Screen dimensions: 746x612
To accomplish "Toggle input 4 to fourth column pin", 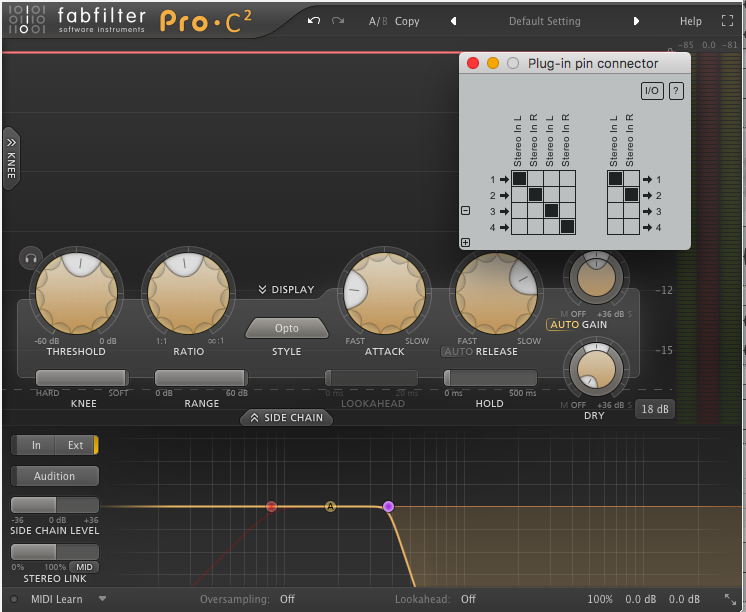I will 568,227.
